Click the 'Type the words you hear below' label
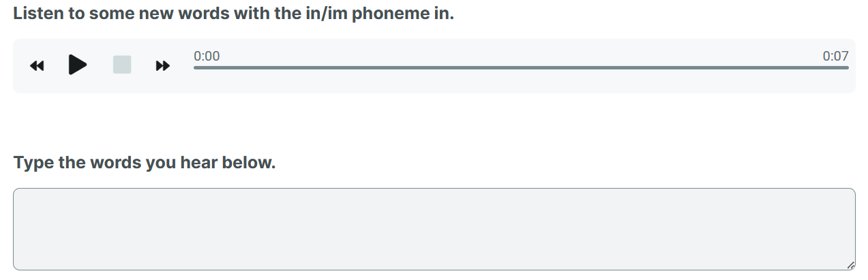 145,164
